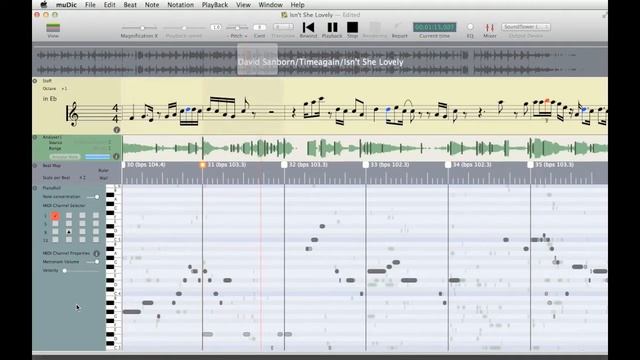This screenshot has width=640, height=360.
Task: Collapse the Beat Map section disclosure
Action: 35,165
